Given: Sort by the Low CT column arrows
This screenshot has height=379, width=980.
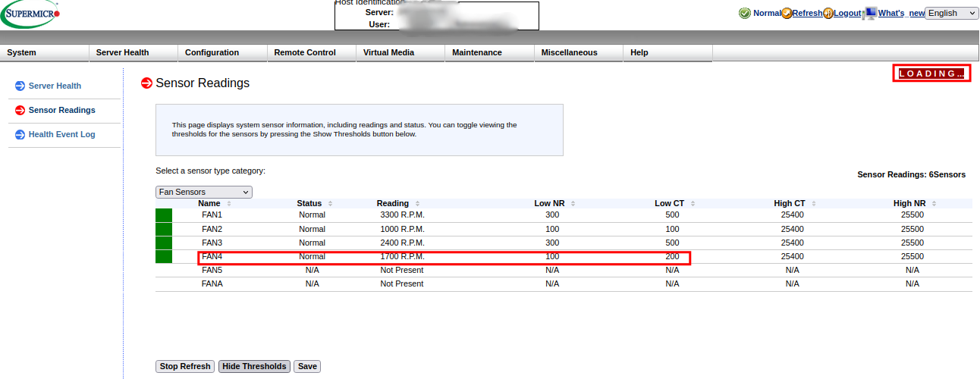Looking at the screenshot, I should [x=693, y=204].
